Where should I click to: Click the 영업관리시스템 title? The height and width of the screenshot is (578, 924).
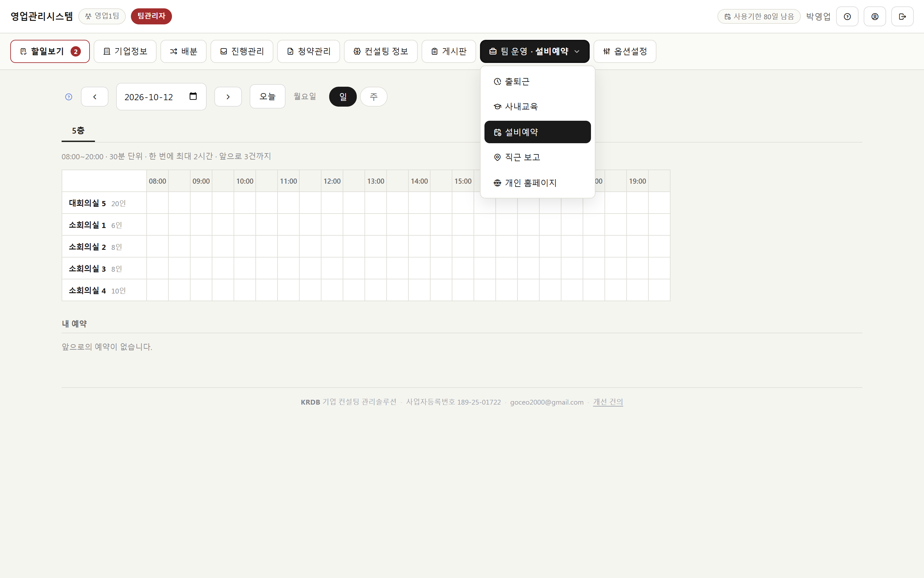click(42, 16)
